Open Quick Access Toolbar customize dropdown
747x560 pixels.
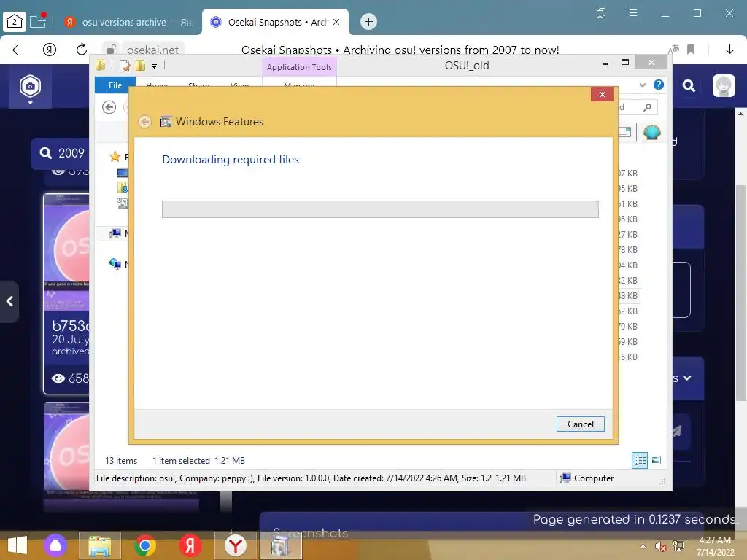pyautogui.click(x=155, y=66)
